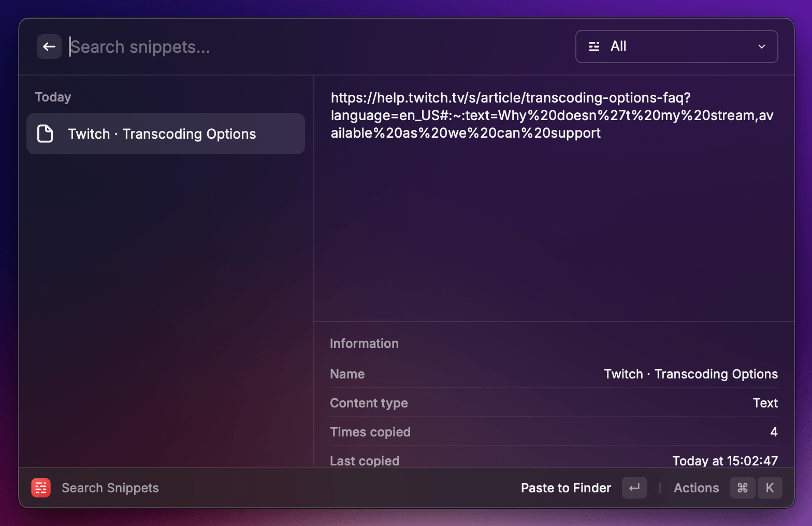The height and width of the screenshot is (526, 812).
Task: Click the Content type row showing Text
Action: click(553, 403)
